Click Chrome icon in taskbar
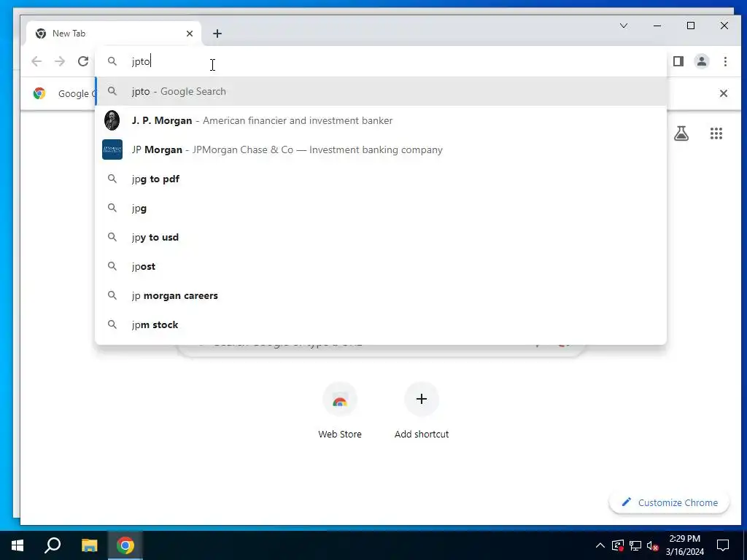 (125, 545)
